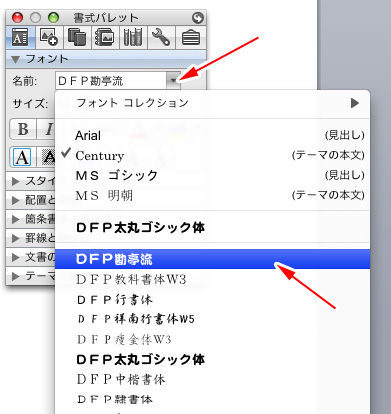Open the Project Palette briefcase icon
391x414 pixels.
[x=190, y=37]
